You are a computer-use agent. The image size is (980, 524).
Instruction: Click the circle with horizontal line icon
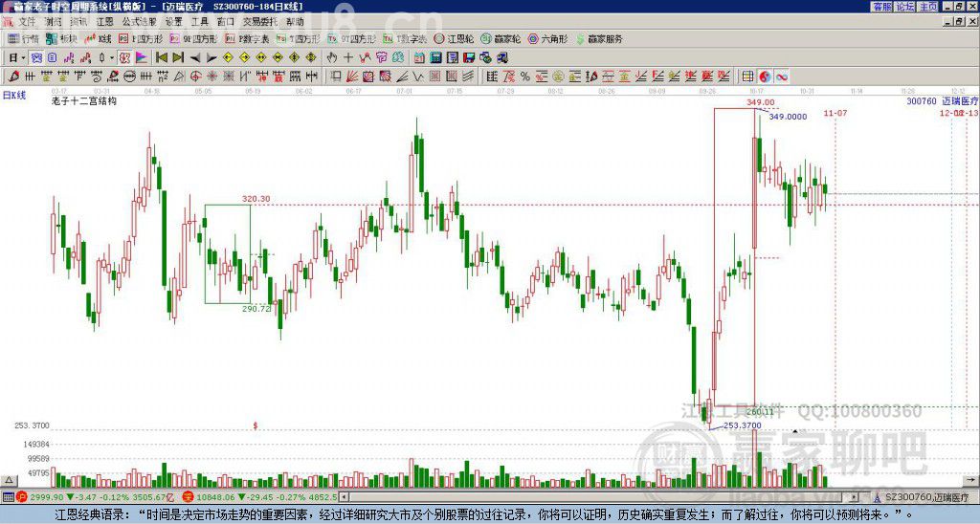(129, 76)
